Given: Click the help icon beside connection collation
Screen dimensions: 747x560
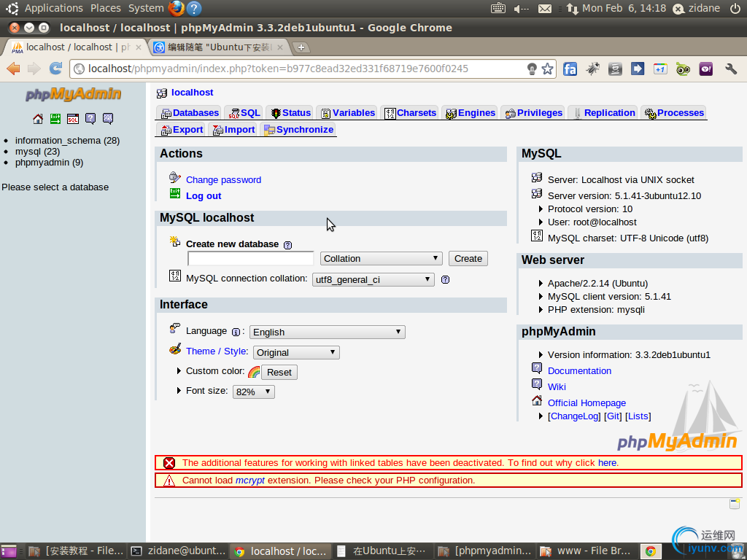Looking at the screenshot, I should (446, 279).
